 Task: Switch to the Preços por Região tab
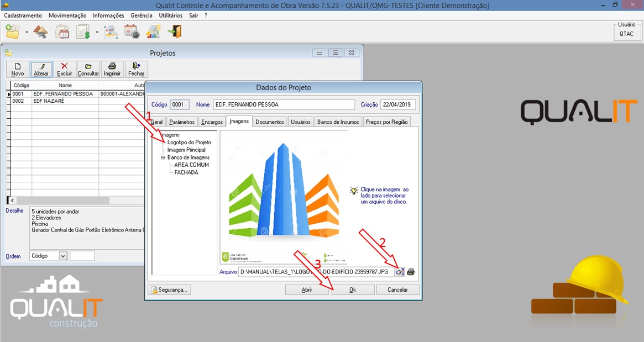(386, 122)
